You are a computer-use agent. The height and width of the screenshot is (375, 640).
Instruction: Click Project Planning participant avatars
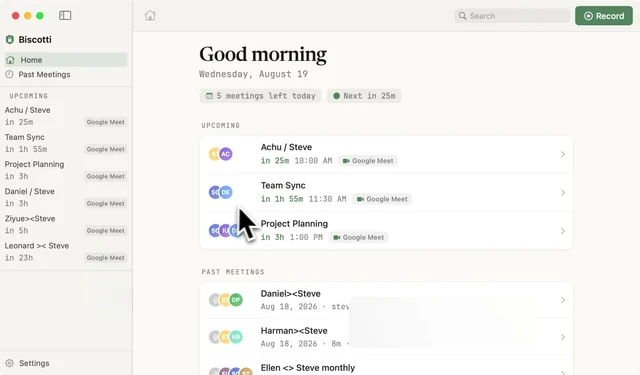click(224, 231)
